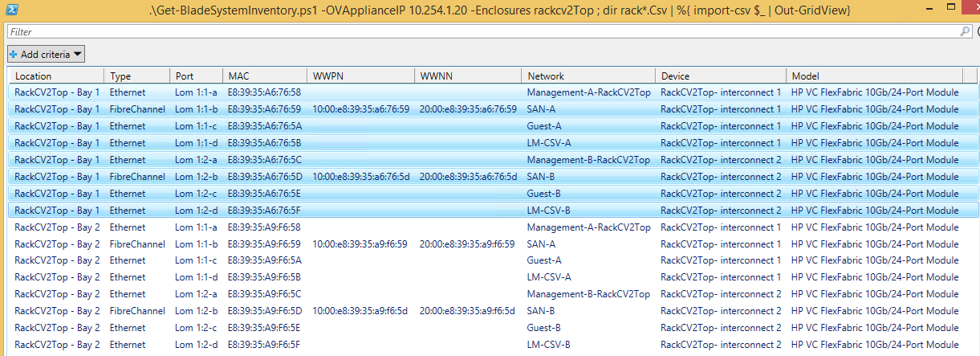
Task: Click the blue plus icon beside Add criteria
Action: click(x=14, y=55)
